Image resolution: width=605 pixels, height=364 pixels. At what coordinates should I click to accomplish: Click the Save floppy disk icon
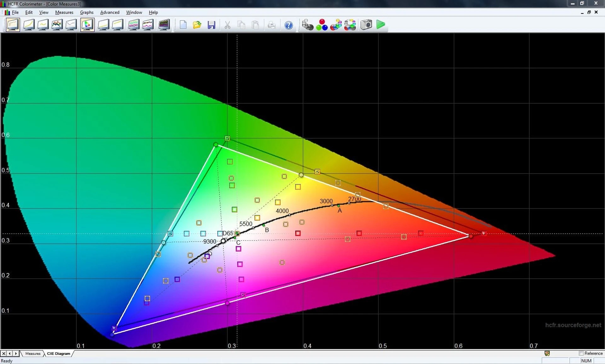tap(211, 25)
